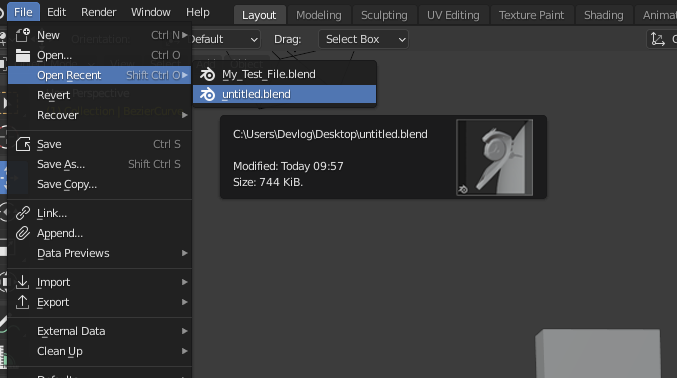Choose Revert from the File menu
The height and width of the screenshot is (378, 677).
[100, 95]
